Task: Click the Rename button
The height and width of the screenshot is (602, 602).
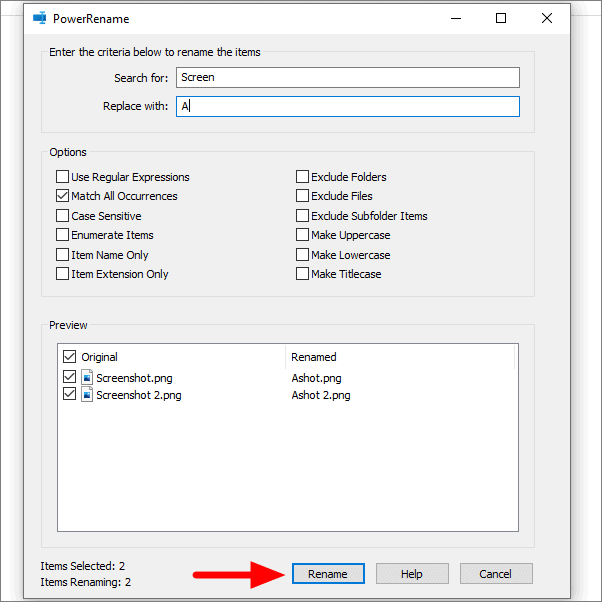Action: (328, 574)
